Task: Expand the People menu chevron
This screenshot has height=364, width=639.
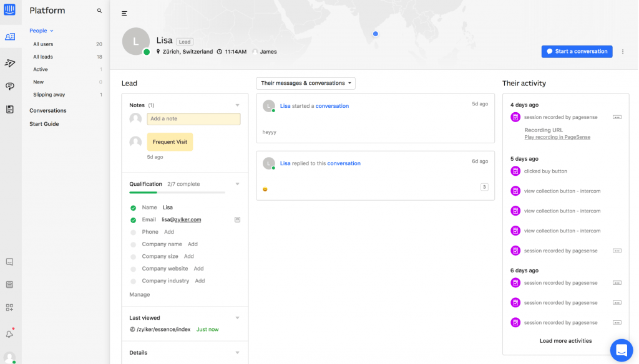Action: (52, 31)
